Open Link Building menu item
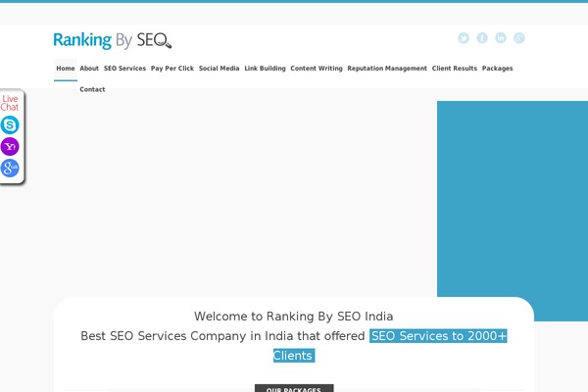Viewport: 588px width, 392px height. pyautogui.click(x=266, y=69)
